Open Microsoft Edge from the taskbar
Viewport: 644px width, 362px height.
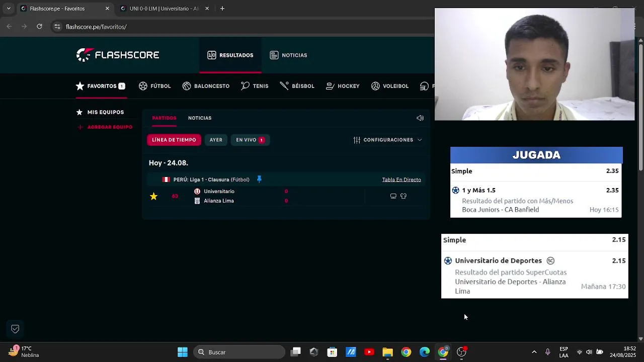point(425,352)
